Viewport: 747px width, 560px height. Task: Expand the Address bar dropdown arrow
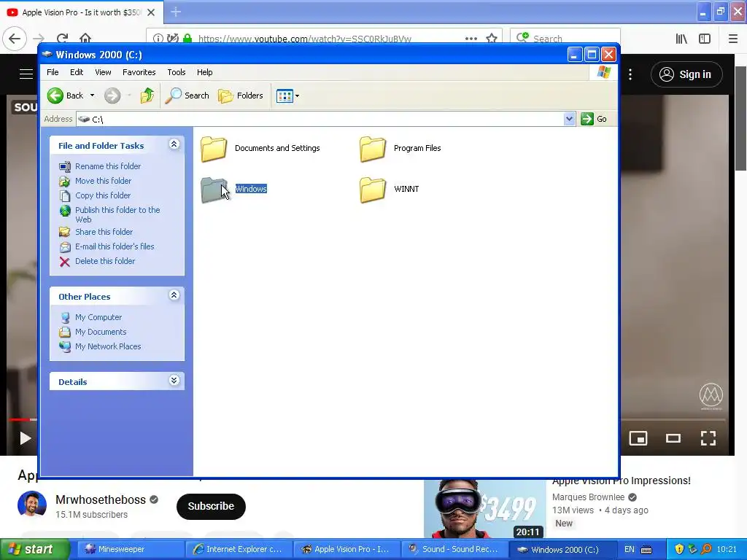569,119
